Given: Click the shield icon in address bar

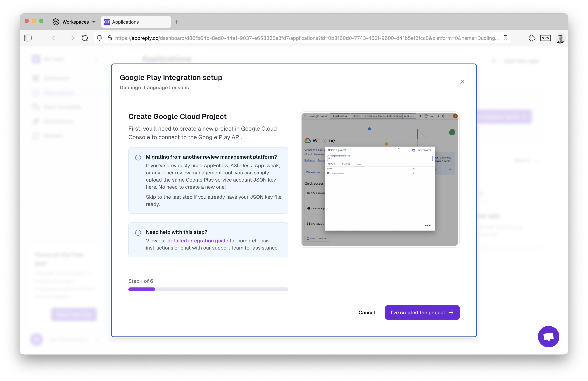Looking at the screenshot, I should tap(100, 38).
